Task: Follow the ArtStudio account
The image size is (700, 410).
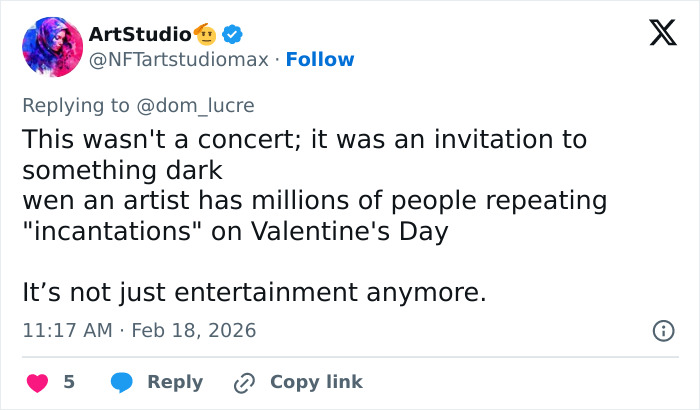Action: click(320, 60)
